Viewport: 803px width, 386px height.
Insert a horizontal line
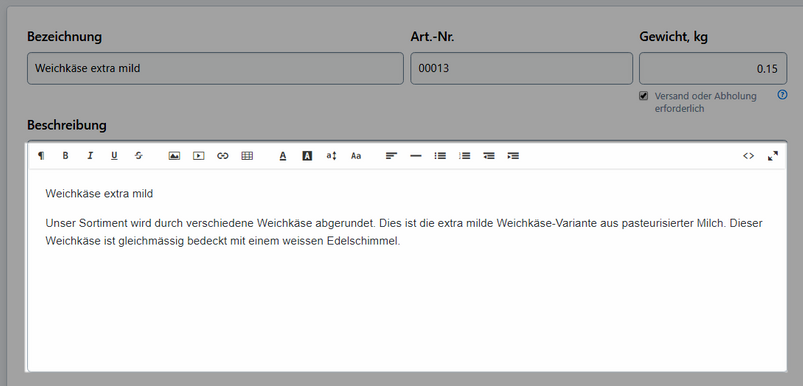click(416, 156)
